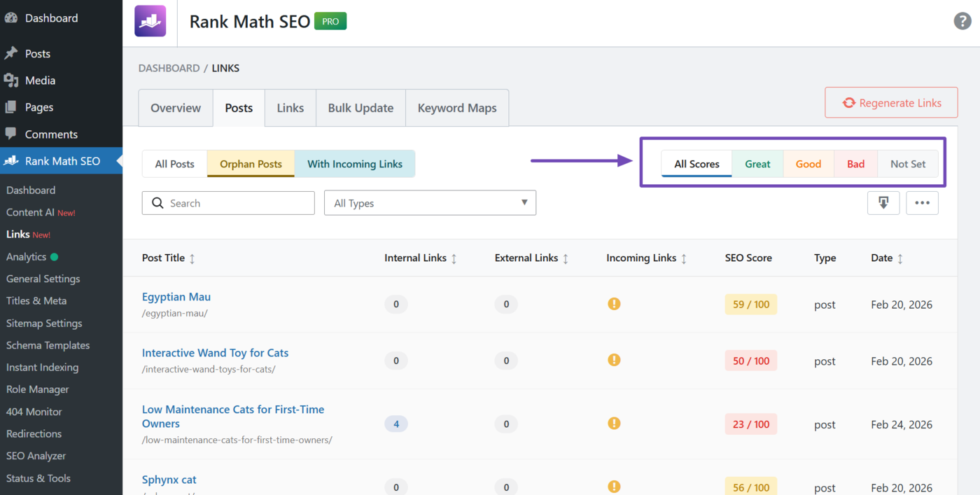The image size is (980, 495).
Task: Click the export download icon above the table
Action: (x=883, y=202)
